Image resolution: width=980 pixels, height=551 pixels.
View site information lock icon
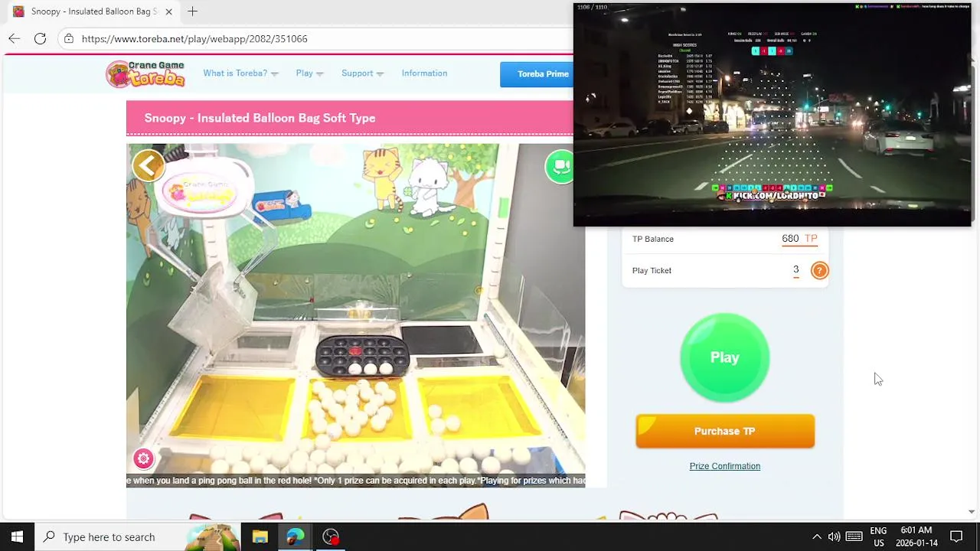(x=69, y=38)
